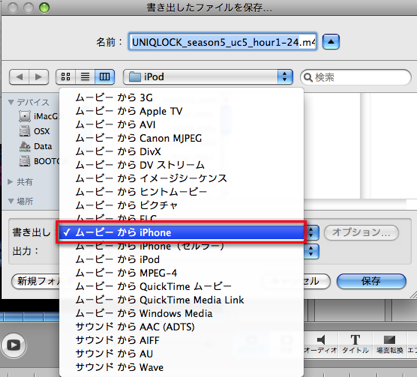Click the 新規フォルダ button
417x377 pixels.
[x=36, y=281]
